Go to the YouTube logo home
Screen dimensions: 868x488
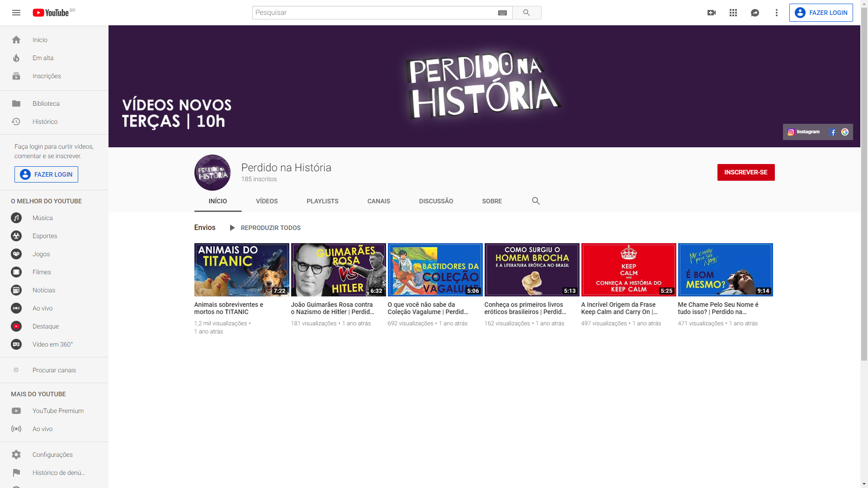click(x=51, y=13)
